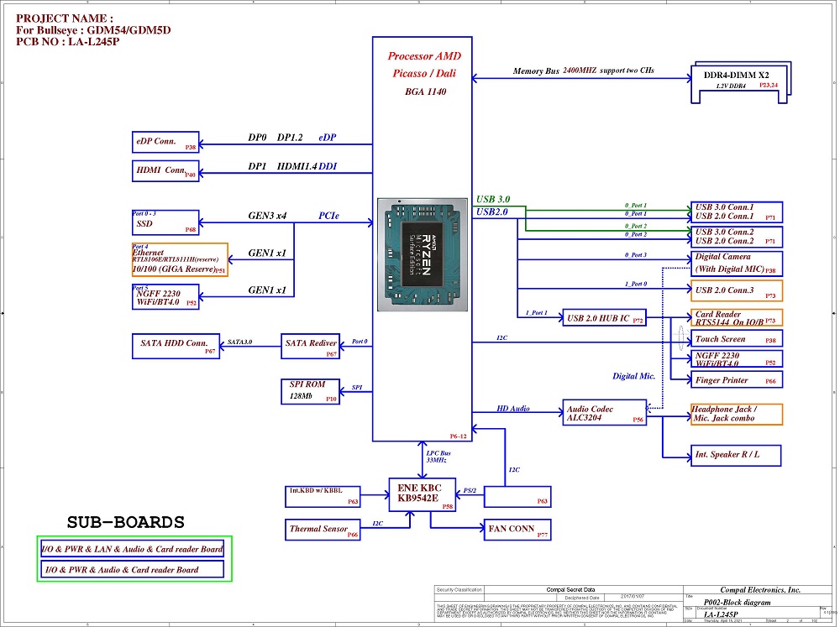Screen dimensions: 840x627
Task: Select the "Finger Printer" block label
Action: (721, 380)
